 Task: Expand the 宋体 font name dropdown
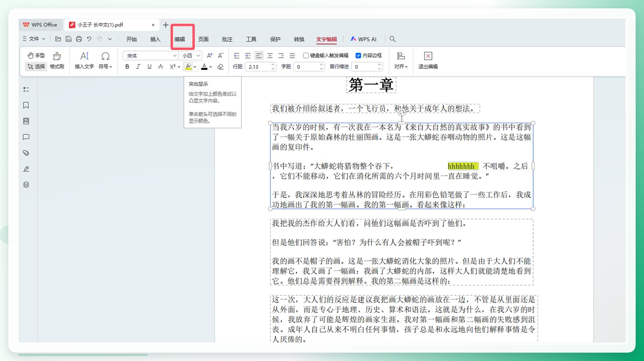174,56
